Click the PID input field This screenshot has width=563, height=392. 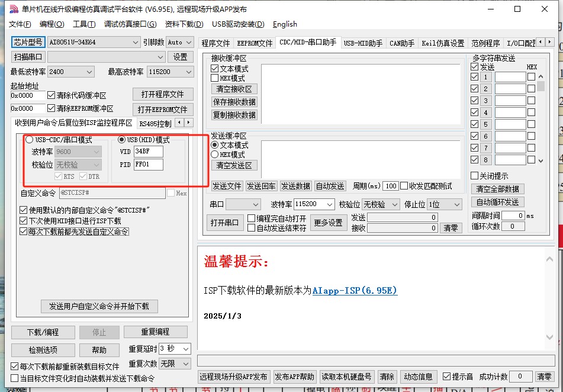[x=148, y=164]
